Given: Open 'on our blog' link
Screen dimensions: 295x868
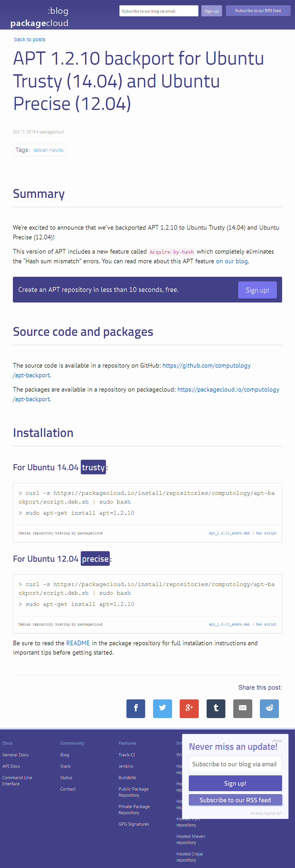Looking at the screenshot, I should pyautogui.click(x=231, y=261).
